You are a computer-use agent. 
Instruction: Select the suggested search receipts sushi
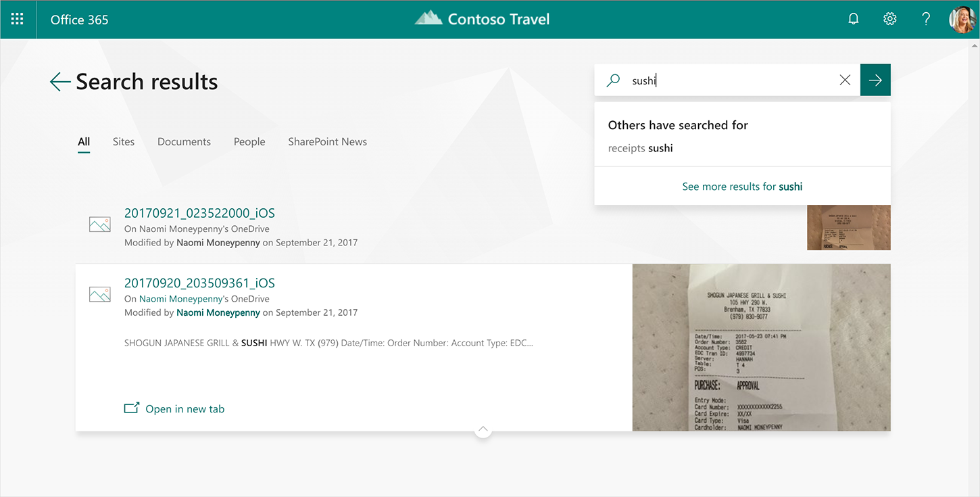click(640, 147)
